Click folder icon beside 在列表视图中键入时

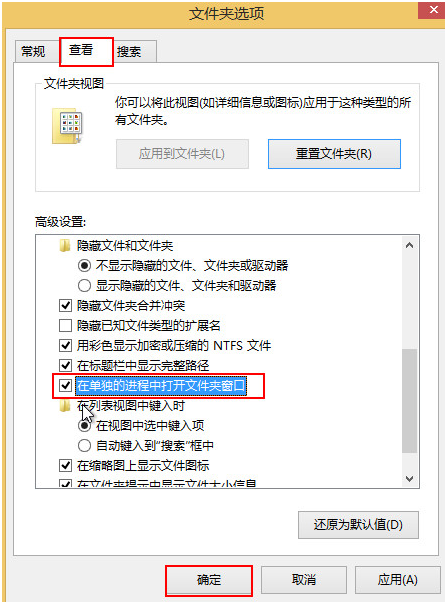(x=65, y=406)
